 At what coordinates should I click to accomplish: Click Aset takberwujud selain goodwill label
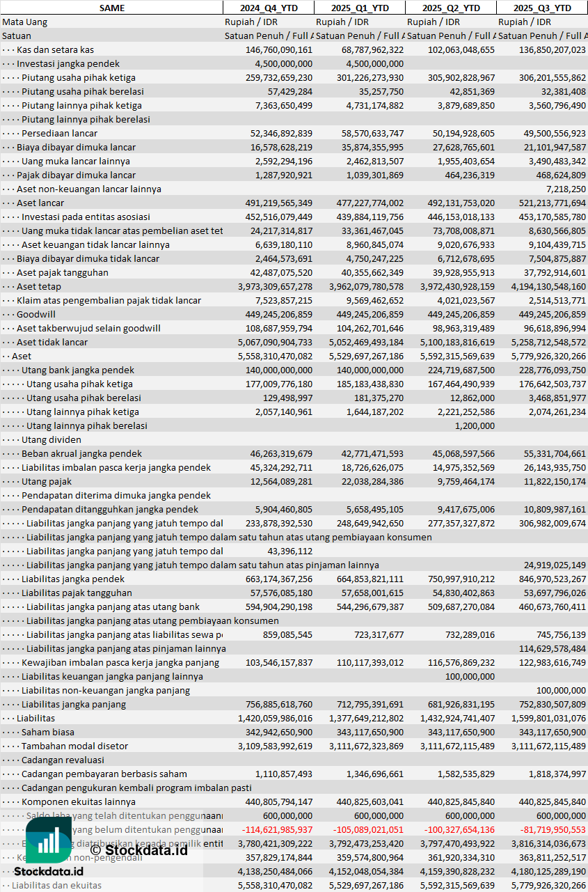coord(88,328)
